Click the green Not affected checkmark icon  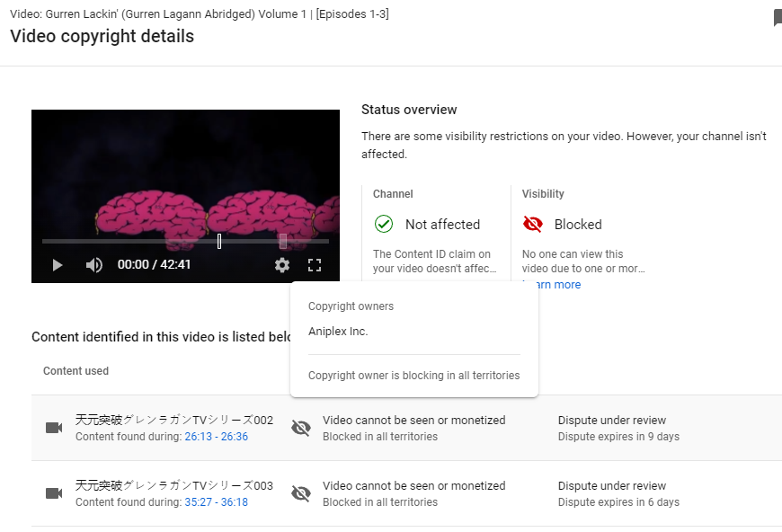[384, 224]
